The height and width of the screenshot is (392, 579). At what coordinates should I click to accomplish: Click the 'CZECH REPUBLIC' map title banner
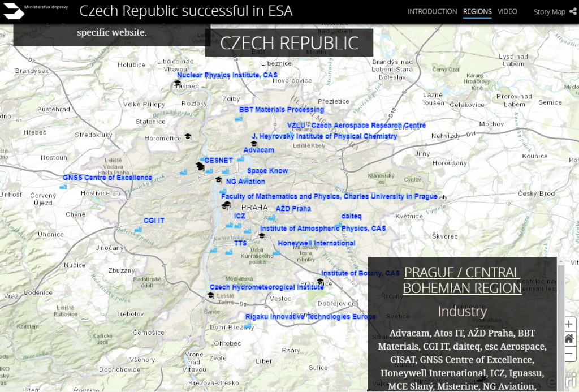pos(289,43)
